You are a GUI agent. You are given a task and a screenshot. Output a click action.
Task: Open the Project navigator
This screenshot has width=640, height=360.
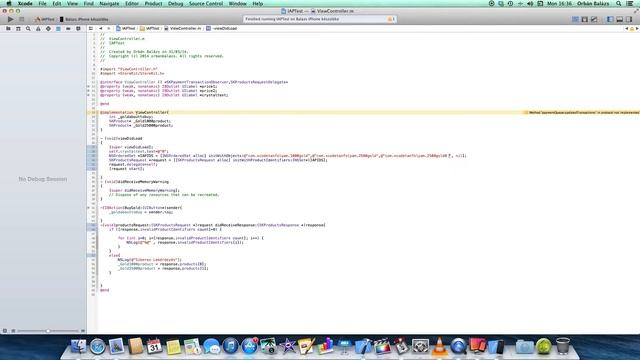[x=8, y=29]
